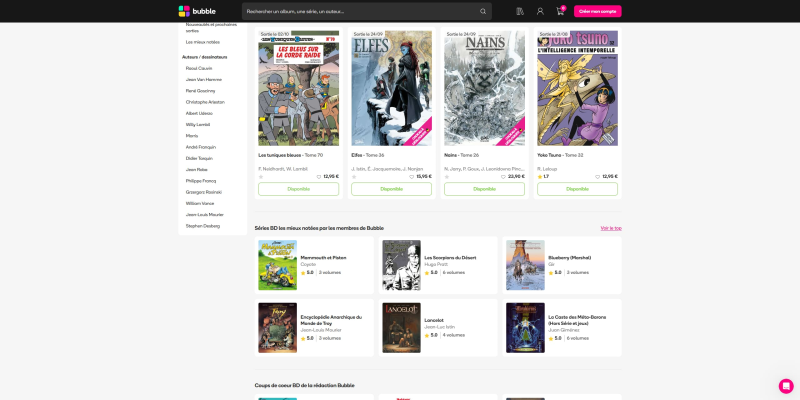Image resolution: width=800 pixels, height=400 pixels.
Task: Open Les Scorpions du Désert series thumbnail
Action: [x=402, y=265]
